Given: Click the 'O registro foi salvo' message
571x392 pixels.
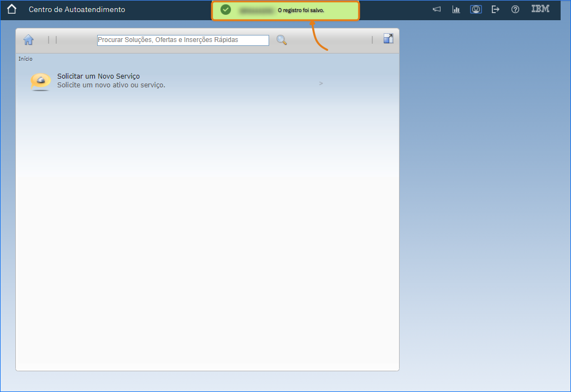Looking at the screenshot, I should (x=301, y=10).
